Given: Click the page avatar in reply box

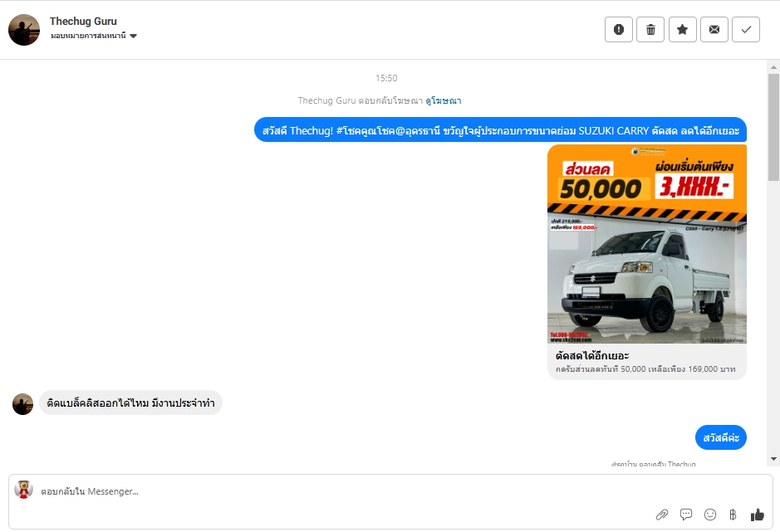Looking at the screenshot, I should pos(23,489).
